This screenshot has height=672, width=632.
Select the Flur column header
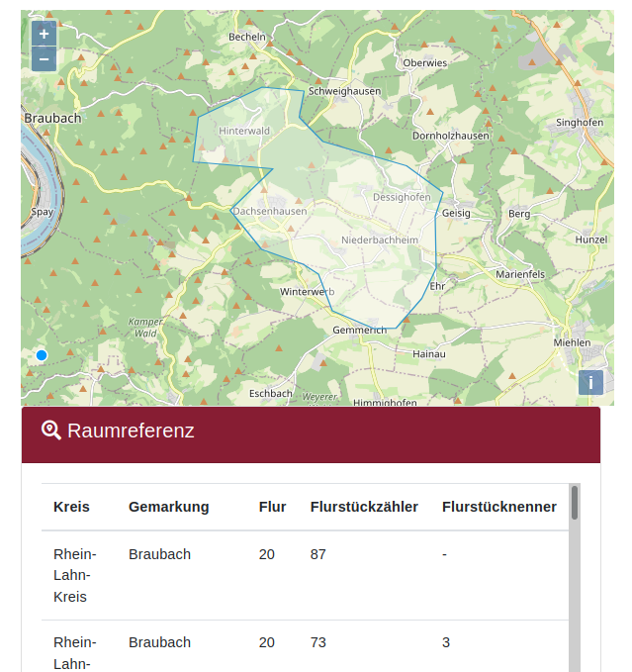tap(272, 507)
